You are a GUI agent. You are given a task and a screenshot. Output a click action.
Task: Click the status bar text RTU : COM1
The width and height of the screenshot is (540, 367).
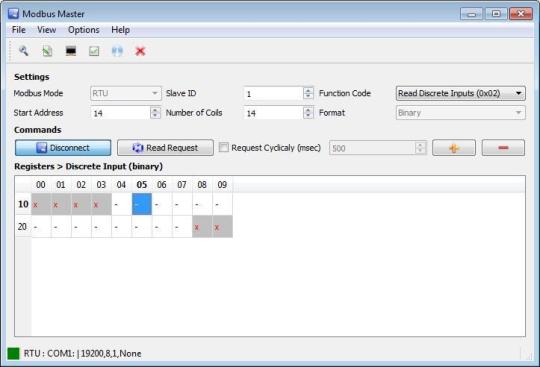pos(82,354)
